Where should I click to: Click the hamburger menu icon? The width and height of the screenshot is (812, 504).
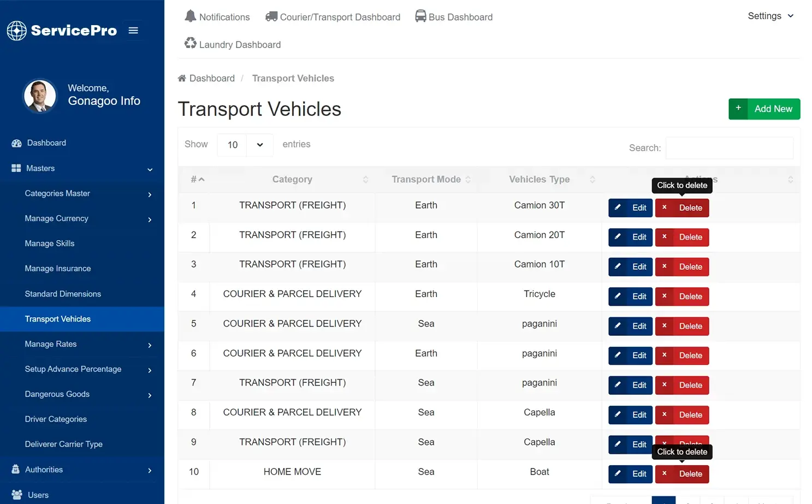click(133, 30)
